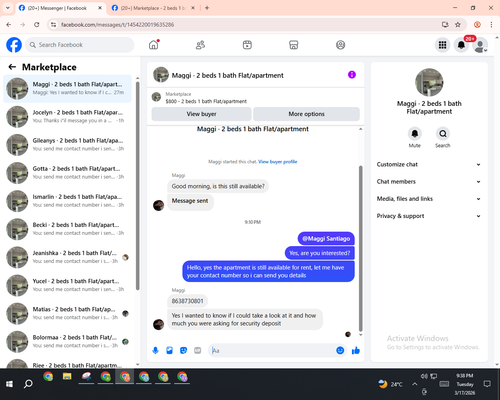Close the Marketplace browser tab
500x400 pixels.
tap(193, 8)
